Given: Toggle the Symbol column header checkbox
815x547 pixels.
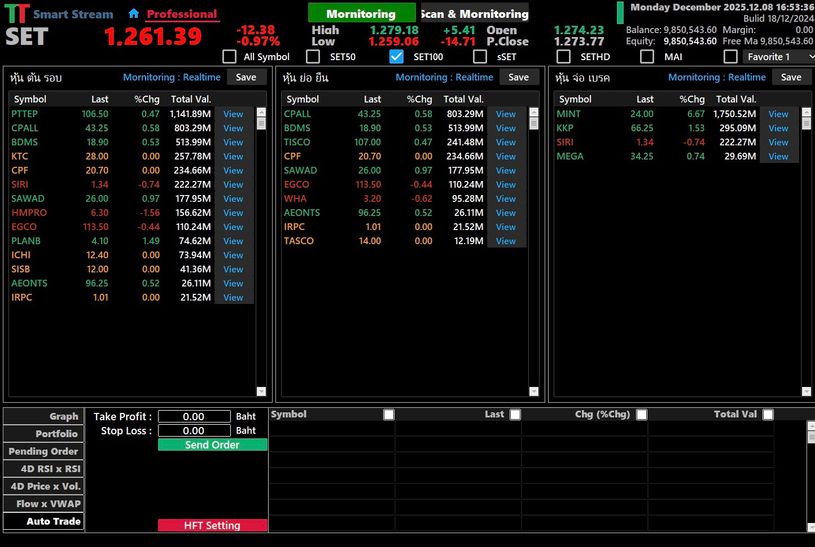Looking at the screenshot, I should pyautogui.click(x=389, y=415).
